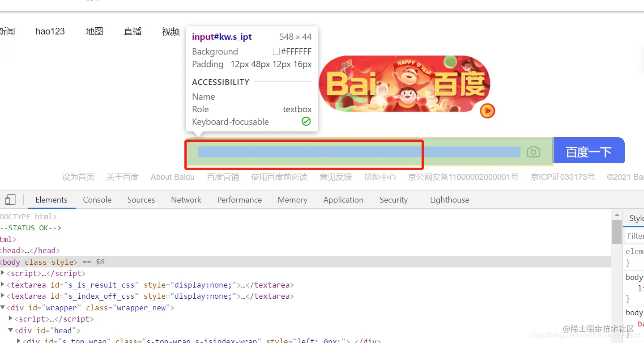The image size is (644, 343).
Task: Click the 百度营销 footer link
Action: coord(223,177)
